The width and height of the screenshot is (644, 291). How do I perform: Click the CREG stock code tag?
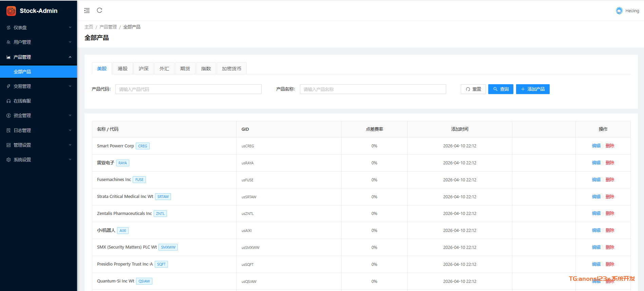tap(143, 146)
